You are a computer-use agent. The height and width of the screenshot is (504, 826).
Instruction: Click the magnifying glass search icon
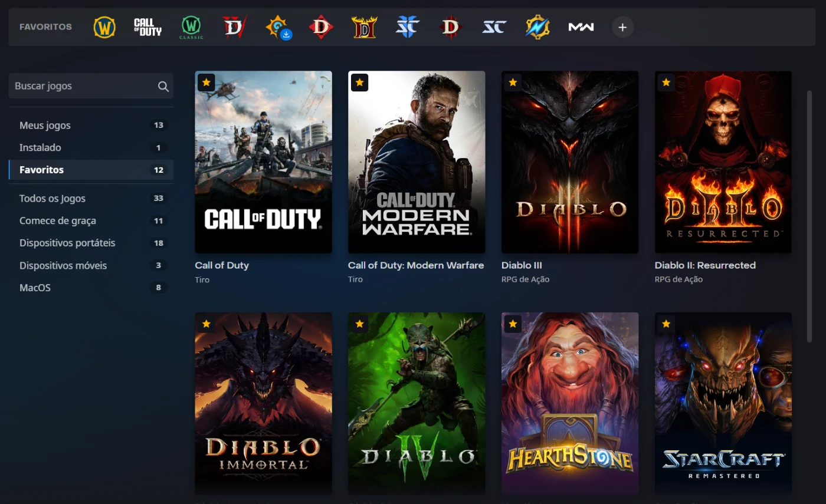[x=163, y=87]
